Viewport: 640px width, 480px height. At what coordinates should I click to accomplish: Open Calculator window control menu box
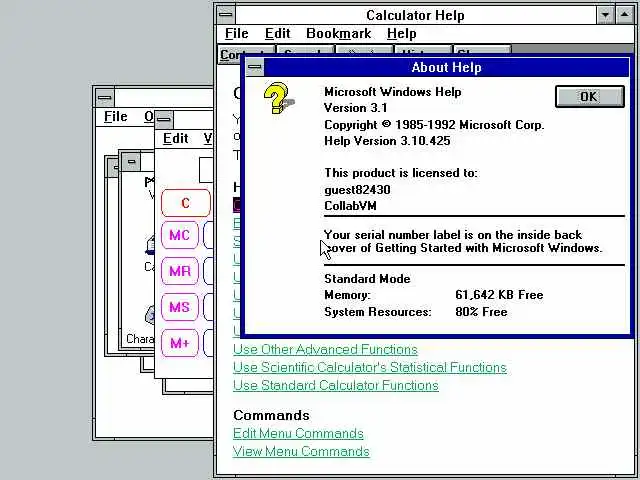coord(164,120)
